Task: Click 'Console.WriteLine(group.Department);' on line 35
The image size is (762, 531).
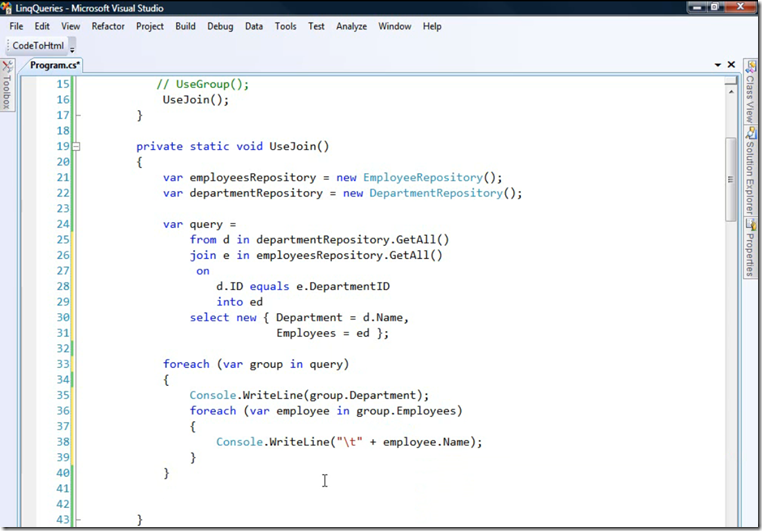Action: 309,395
